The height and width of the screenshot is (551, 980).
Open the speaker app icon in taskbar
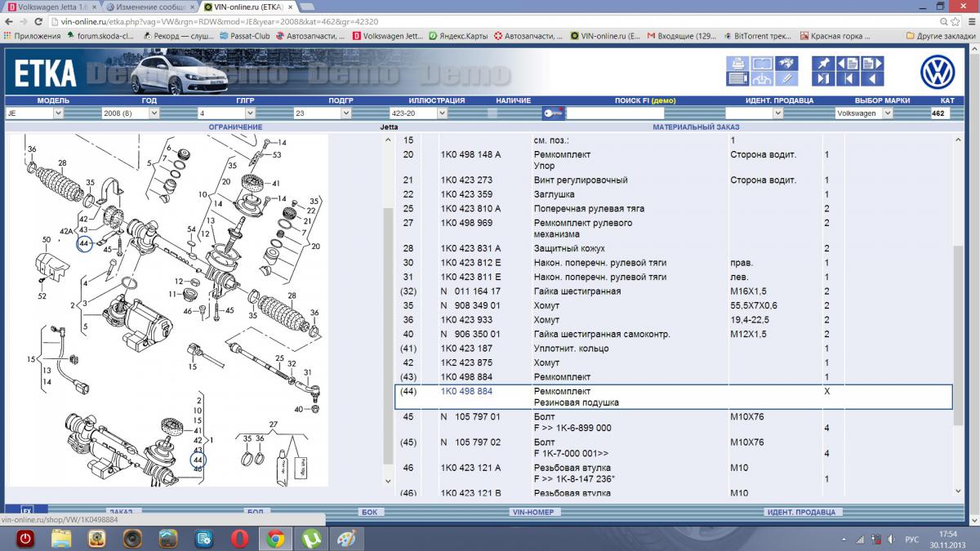point(132,539)
